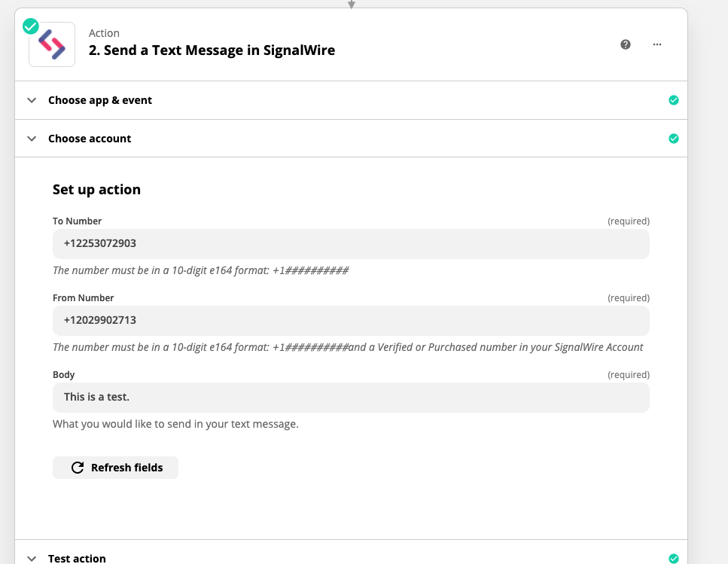The height and width of the screenshot is (564, 728).
Task: Click the To Number input field
Action: [351, 243]
